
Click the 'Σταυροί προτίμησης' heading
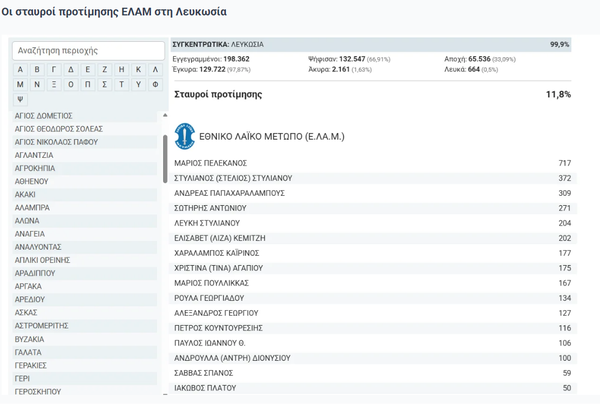pos(218,94)
